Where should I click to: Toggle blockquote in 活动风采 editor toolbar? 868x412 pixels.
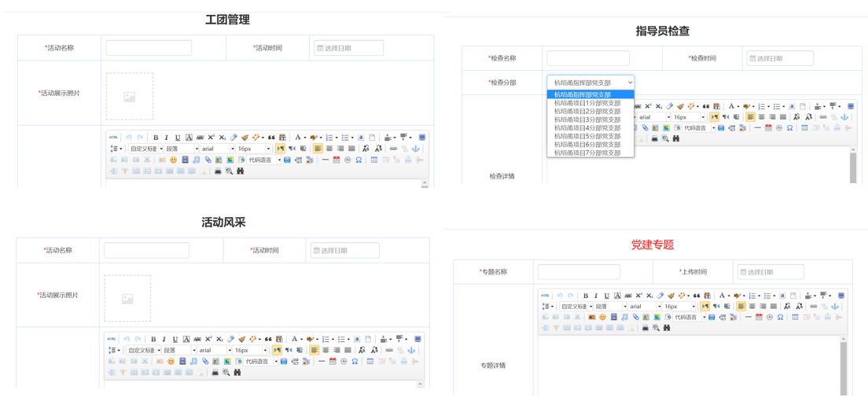[268, 340]
